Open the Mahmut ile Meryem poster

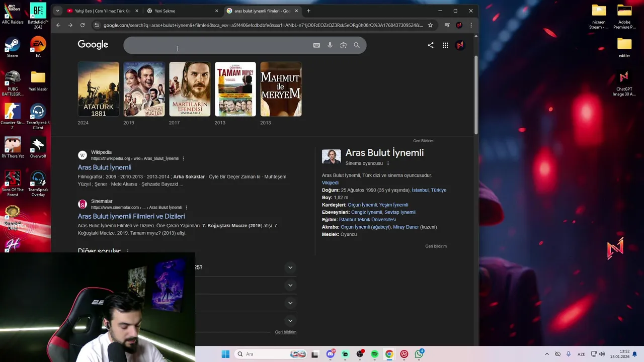281,89
